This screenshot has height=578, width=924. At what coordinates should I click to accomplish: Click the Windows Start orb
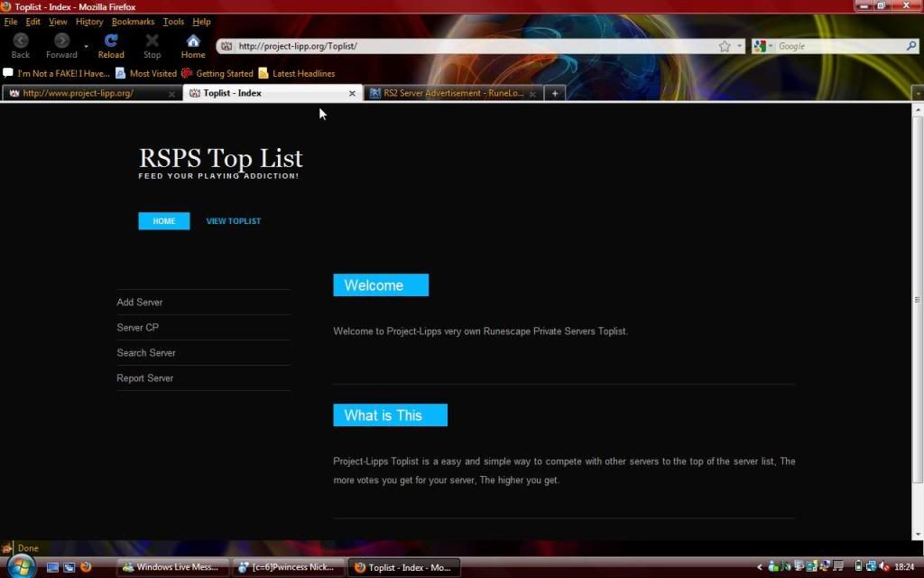[20, 567]
